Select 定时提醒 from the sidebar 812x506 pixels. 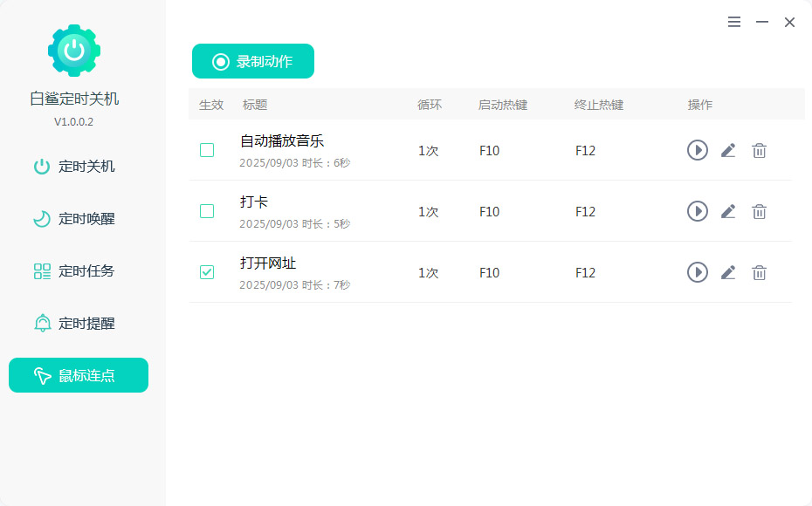[78, 324]
